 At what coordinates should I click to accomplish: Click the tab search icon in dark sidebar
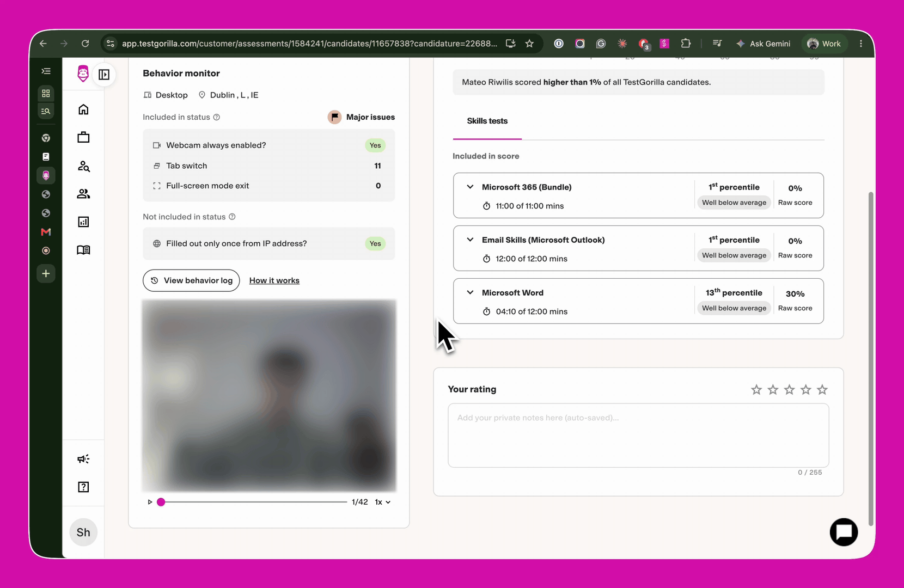[x=46, y=111]
